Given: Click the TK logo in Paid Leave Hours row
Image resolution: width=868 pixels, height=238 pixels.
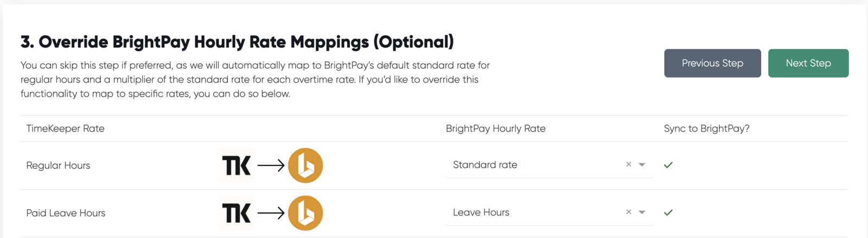Looking at the screenshot, I should (237, 213).
